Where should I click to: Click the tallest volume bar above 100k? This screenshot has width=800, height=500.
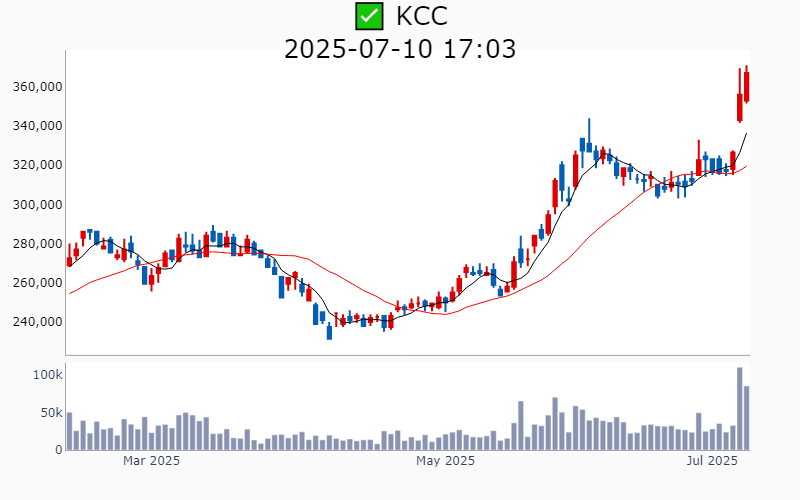739,409
